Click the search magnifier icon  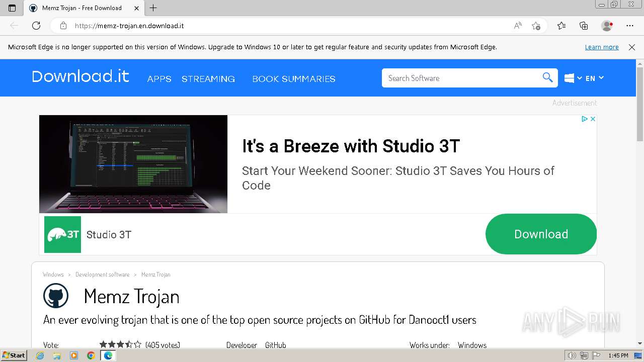coord(547,77)
